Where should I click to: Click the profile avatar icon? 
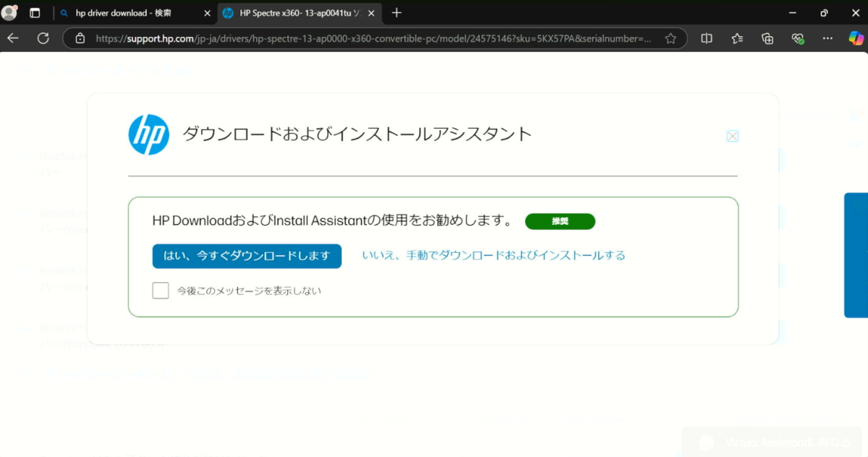point(9,12)
